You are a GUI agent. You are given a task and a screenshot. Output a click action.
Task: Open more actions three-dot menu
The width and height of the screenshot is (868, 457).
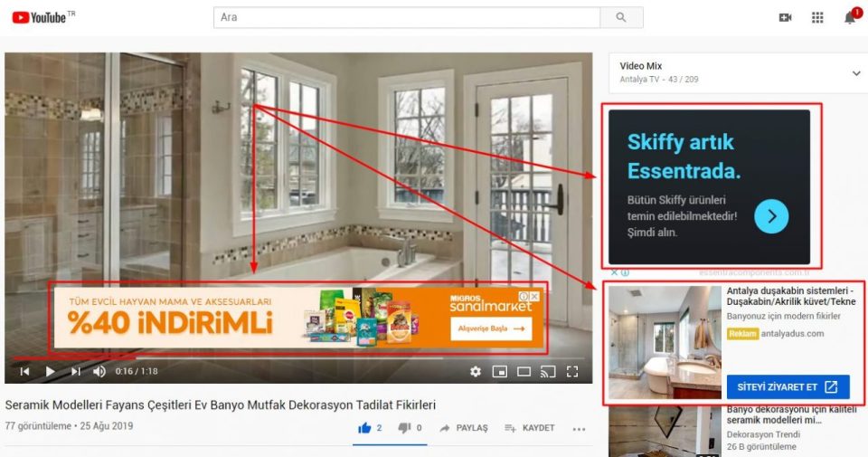(579, 429)
